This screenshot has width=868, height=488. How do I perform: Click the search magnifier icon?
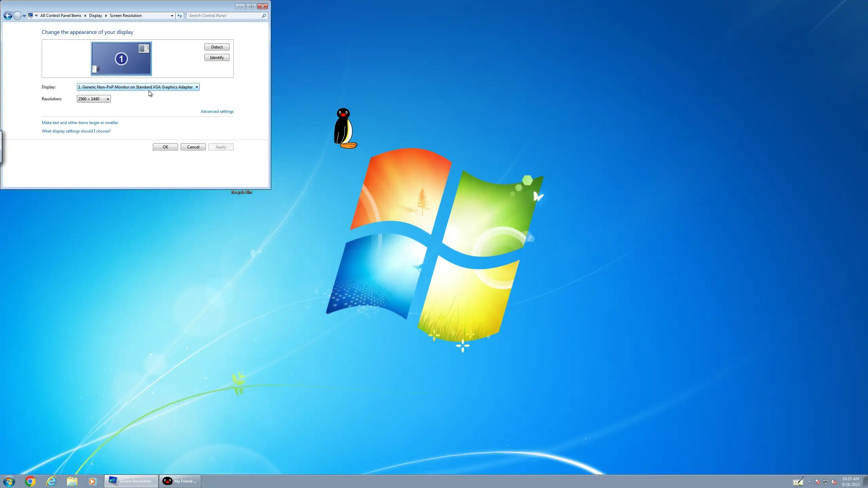[264, 16]
